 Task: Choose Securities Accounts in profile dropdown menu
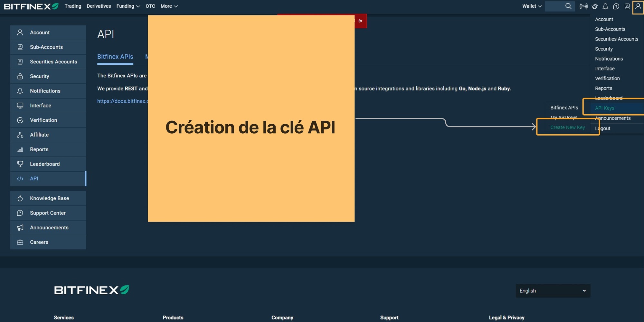[617, 39]
